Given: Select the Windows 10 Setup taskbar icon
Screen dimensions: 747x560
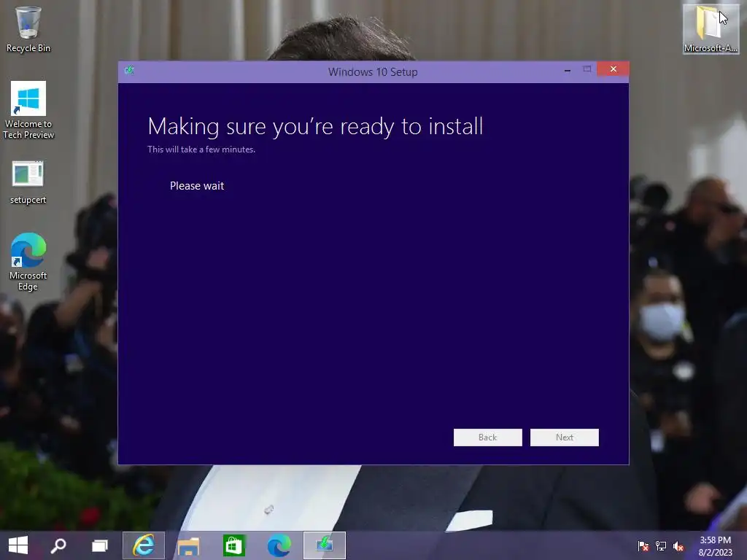Looking at the screenshot, I should [x=325, y=545].
